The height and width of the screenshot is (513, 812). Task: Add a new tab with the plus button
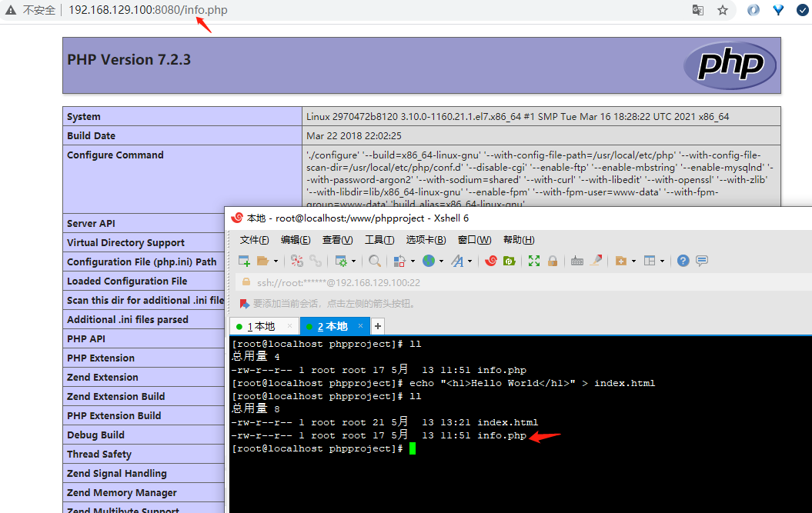(x=378, y=326)
